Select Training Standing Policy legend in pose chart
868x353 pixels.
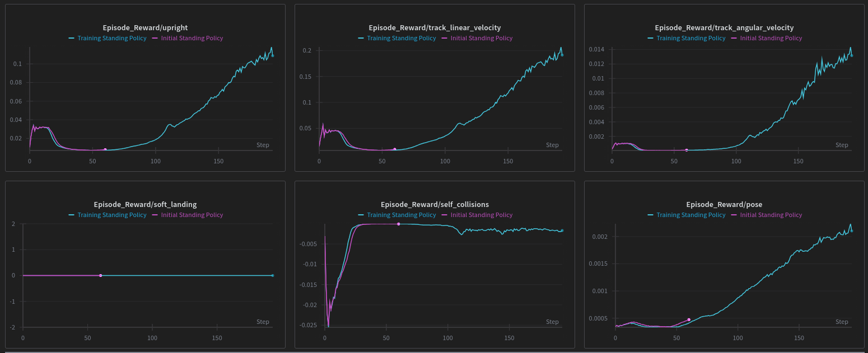pyautogui.click(x=690, y=215)
